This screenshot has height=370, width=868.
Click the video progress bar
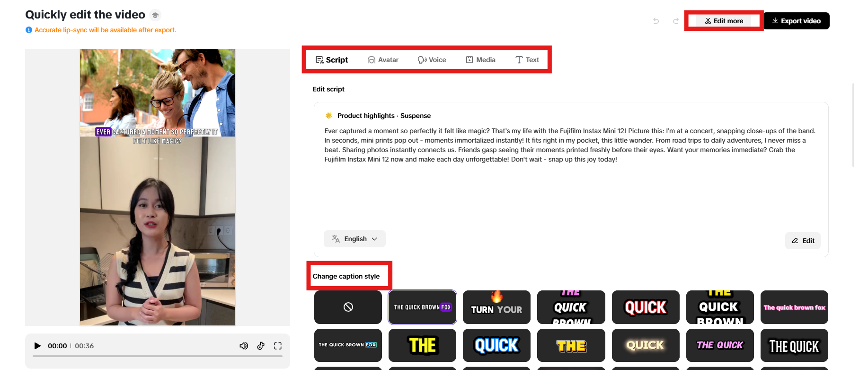point(158,356)
